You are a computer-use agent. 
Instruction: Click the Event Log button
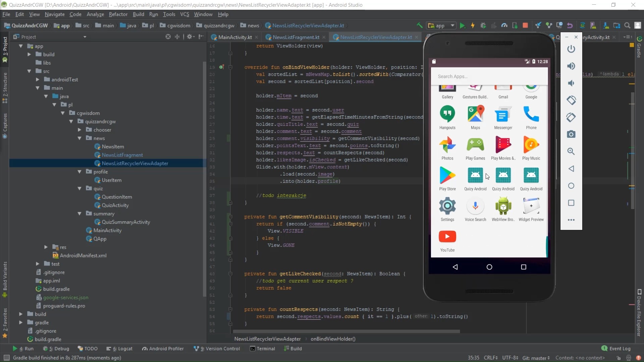(x=616, y=349)
